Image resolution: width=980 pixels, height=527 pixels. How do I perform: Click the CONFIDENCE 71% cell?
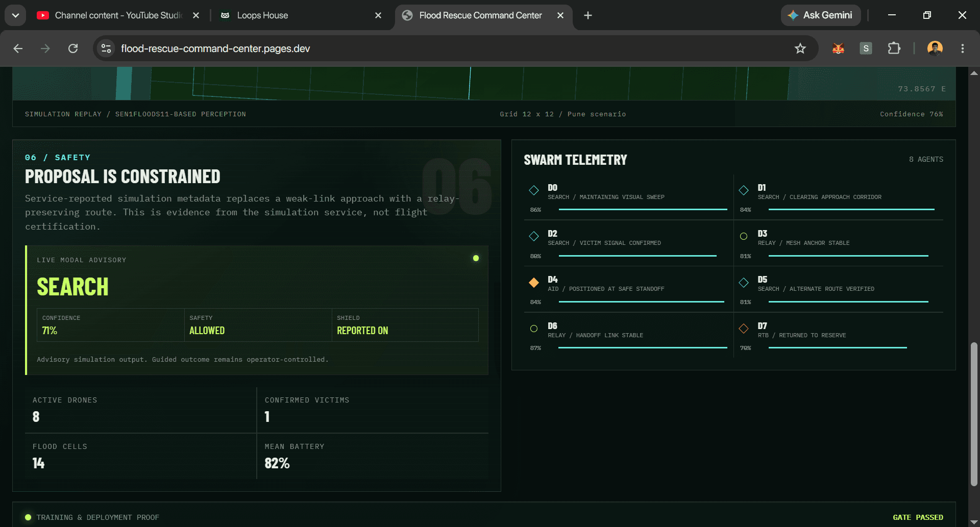click(110, 325)
